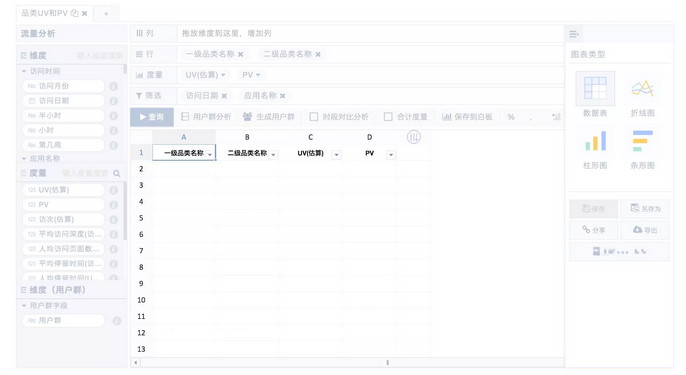
Task: Click the 用户群分析 button
Action: click(x=206, y=117)
